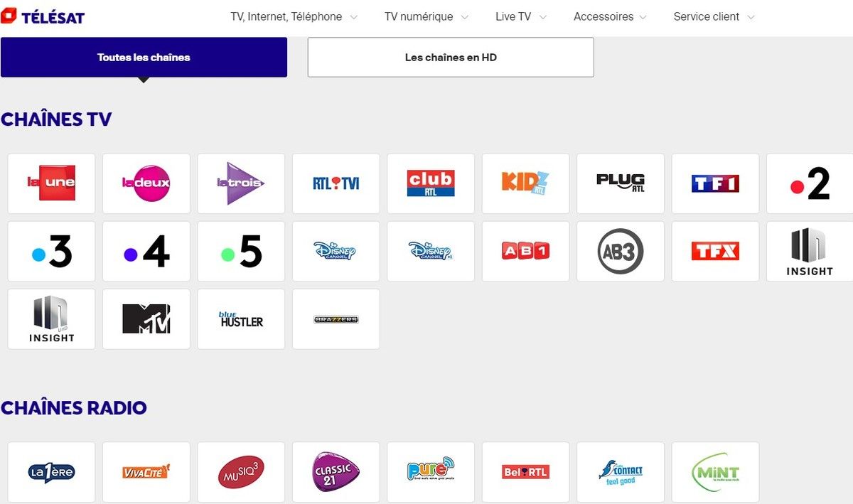Click the Télésat logo
Screen dimensions: 853x504
(x=43, y=16)
